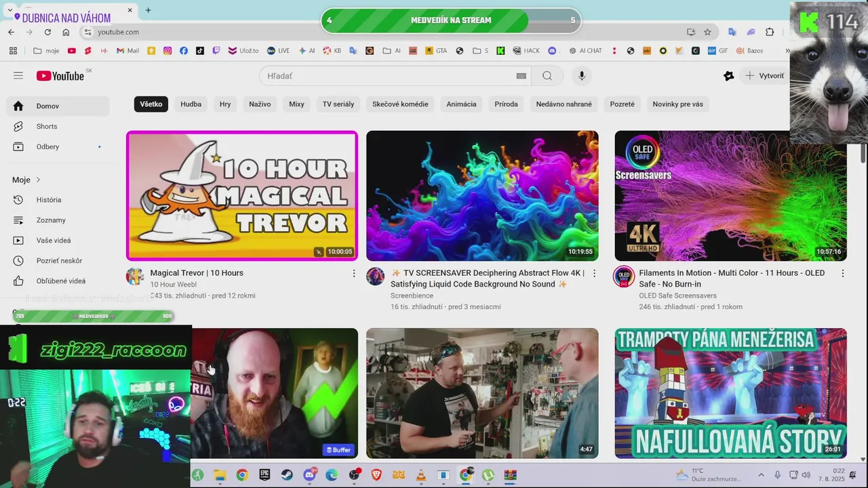Open the Filaments In Motion thumbnail
The width and height of the screenshot is (868, 488).
click(730, 196)
